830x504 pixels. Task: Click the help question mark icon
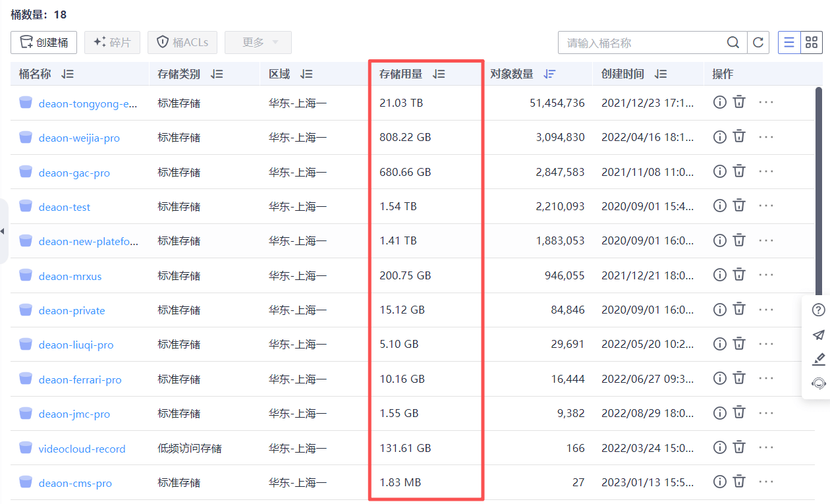[818, 310]
